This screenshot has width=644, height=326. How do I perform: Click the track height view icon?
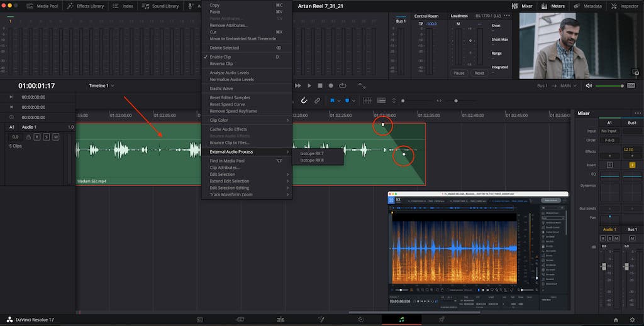(x=381, y=101)
